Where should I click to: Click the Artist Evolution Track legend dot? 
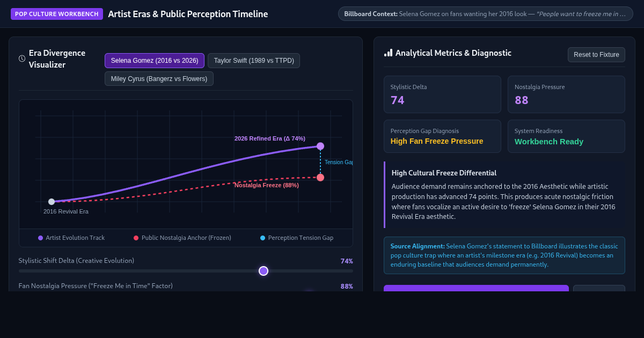click(40, 238)
